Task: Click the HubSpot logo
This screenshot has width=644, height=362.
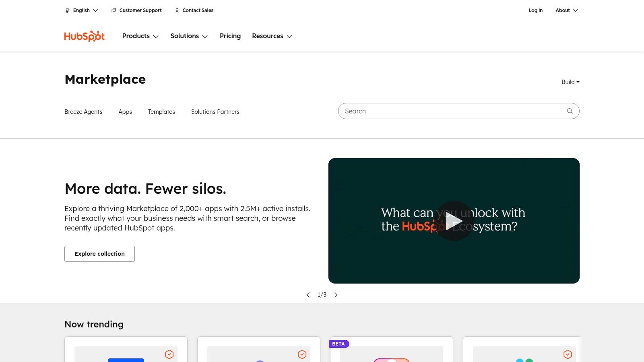Action: pyautogui.click(x=84, y=36)
